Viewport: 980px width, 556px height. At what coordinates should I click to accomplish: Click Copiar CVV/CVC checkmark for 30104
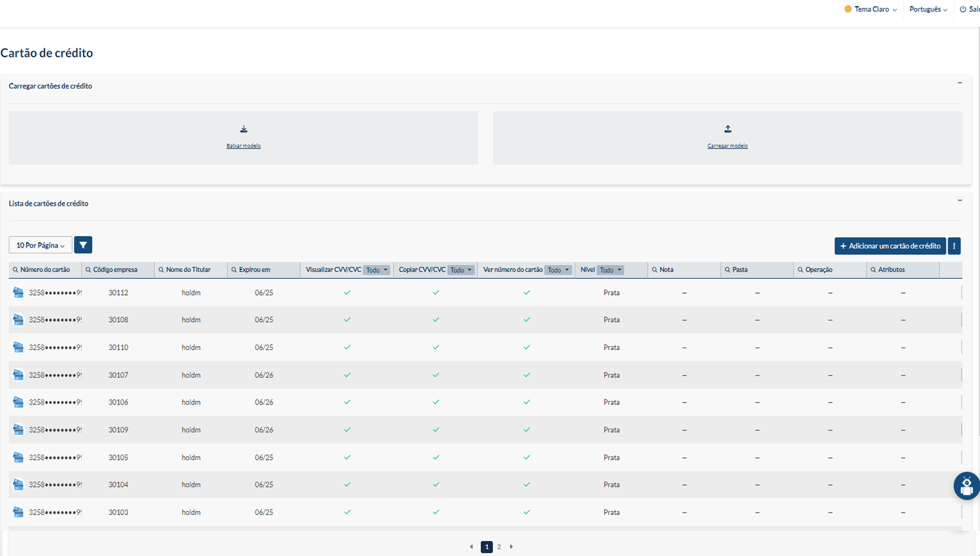tap(436, 484)
